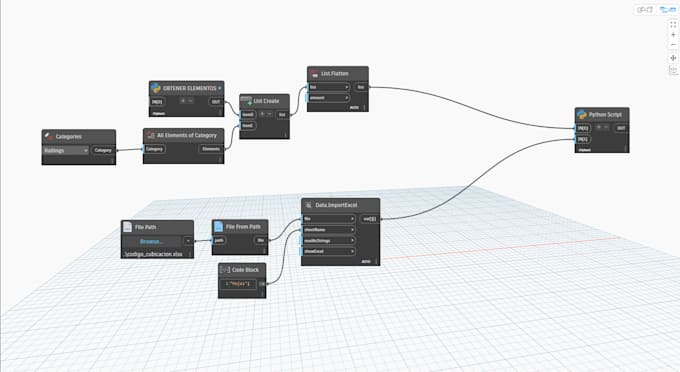
Task: Zoom in with the plus icon
Action: click(x=673, y=35)
